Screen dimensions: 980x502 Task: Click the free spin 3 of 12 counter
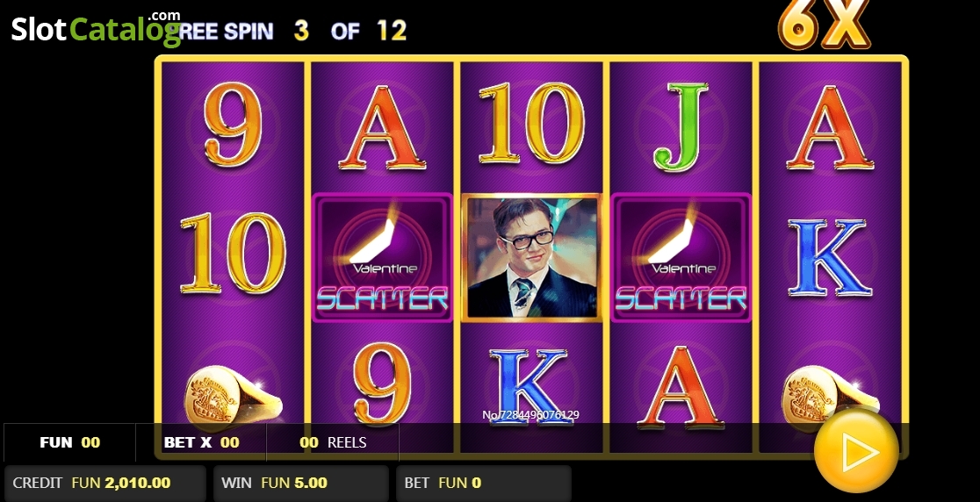(292, 31)
